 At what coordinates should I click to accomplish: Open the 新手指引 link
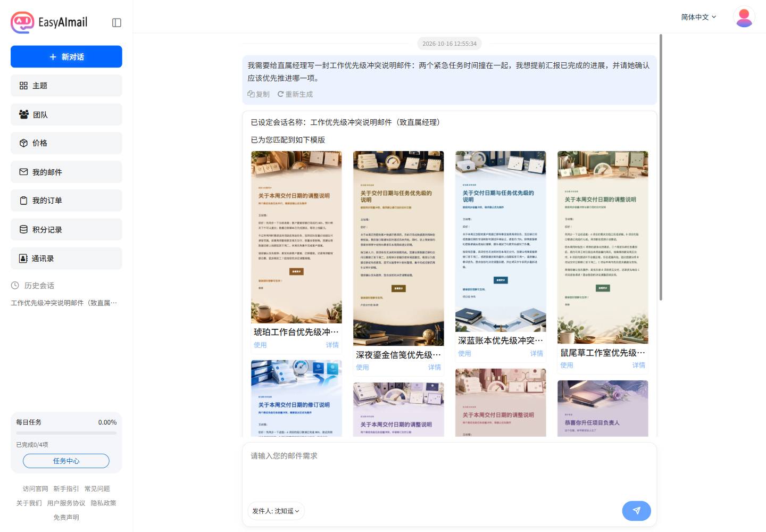tap(66, 488)
